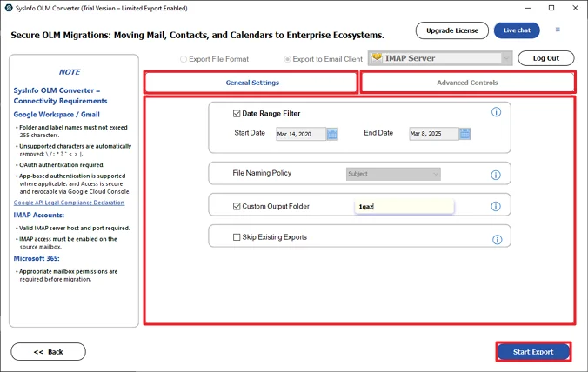Click the OAuth authentication required note
The image size is (588, 372).
(62, 165)
